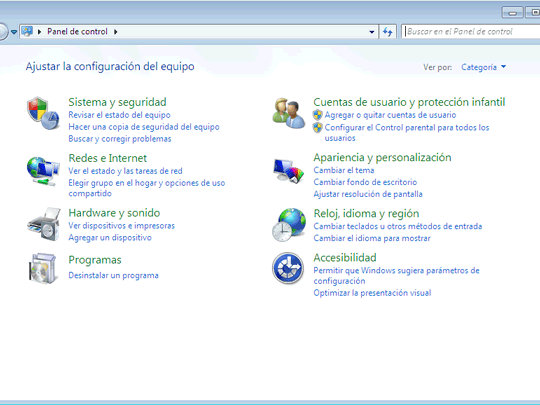
Task: Open Cuentas de usuario y protección infantil heading
Action: [409, 102]
